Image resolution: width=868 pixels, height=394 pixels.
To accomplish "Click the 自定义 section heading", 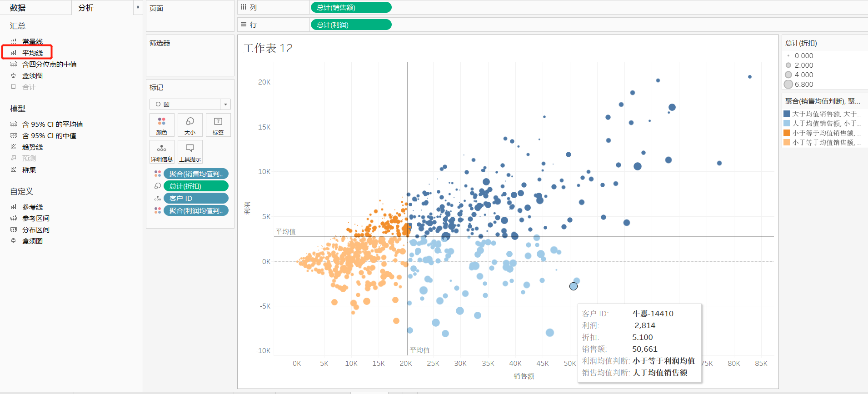I will pyautogui.click(x=21, y=191).
